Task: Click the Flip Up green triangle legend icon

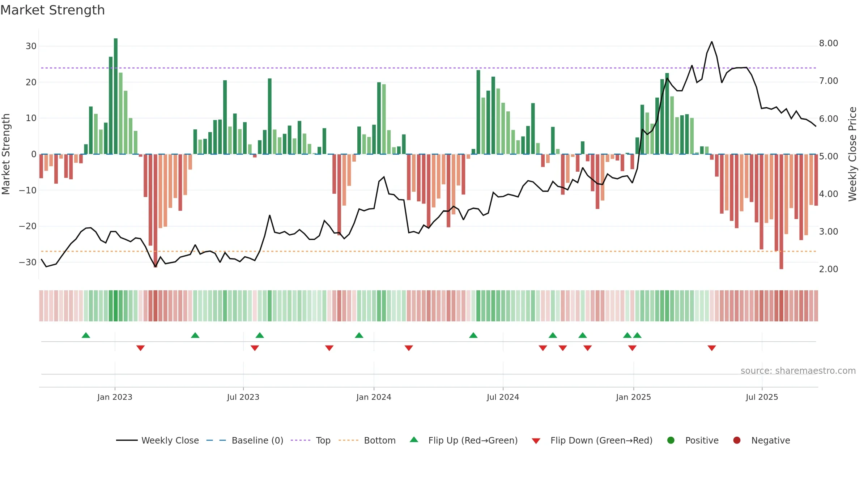Action: coord(414,440)
